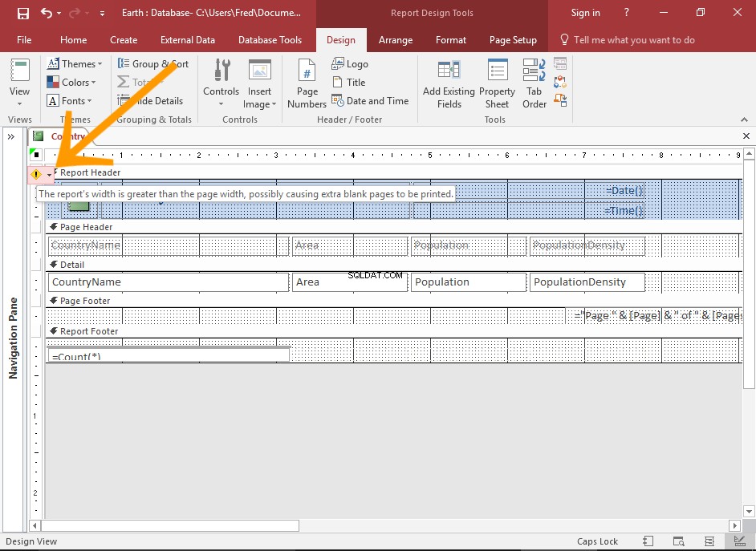Viewport: 756px width, 551px height.
Task: Click the Save icon in the title bar
Action: point(23,13)
